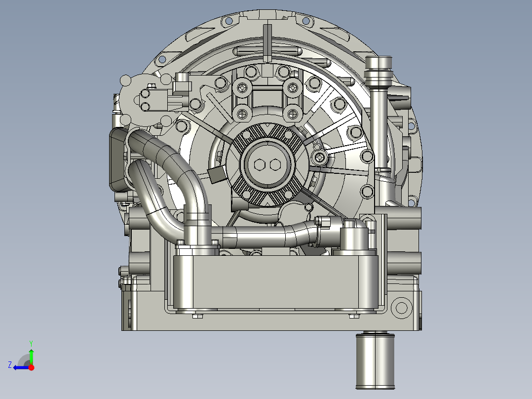Pick the vertical rib at the housing top
Viewport: 532px width, 399px height.
pyautogui.click(x=267, y=43)
